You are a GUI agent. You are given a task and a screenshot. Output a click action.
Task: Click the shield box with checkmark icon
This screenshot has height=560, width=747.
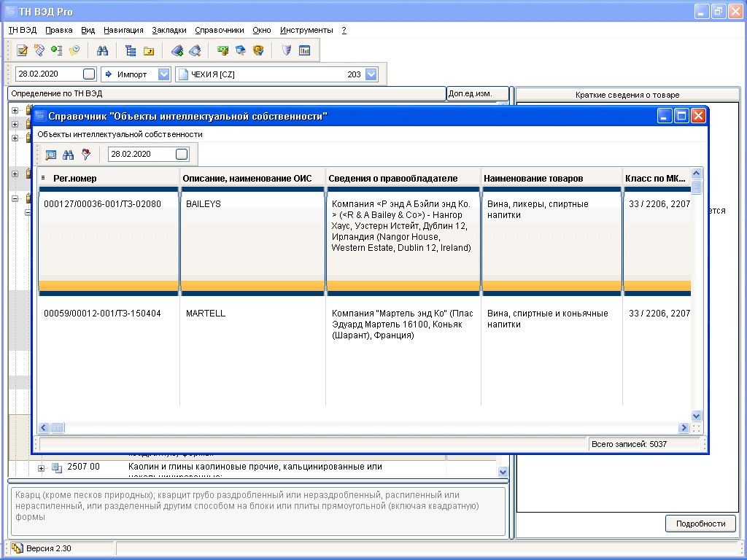258,50
